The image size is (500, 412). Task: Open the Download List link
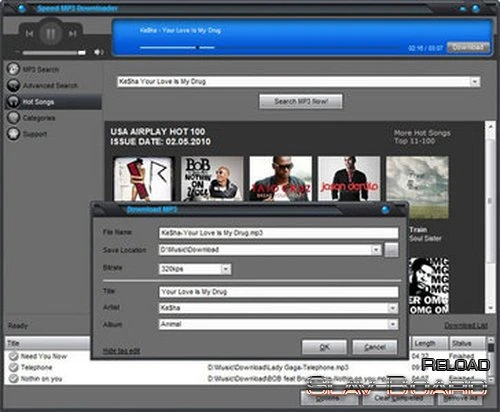pos(466,326)
